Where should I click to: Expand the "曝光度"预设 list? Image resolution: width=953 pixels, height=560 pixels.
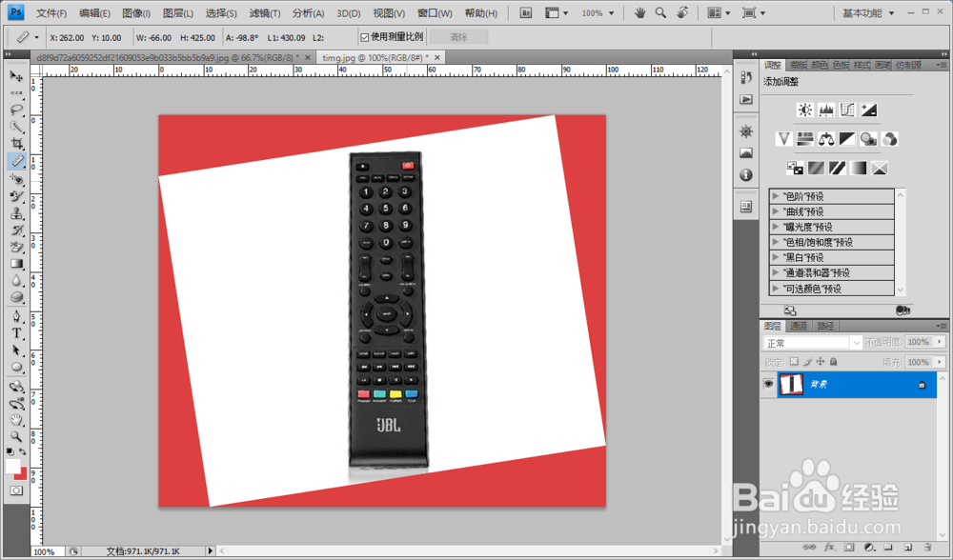pos(776,227)
